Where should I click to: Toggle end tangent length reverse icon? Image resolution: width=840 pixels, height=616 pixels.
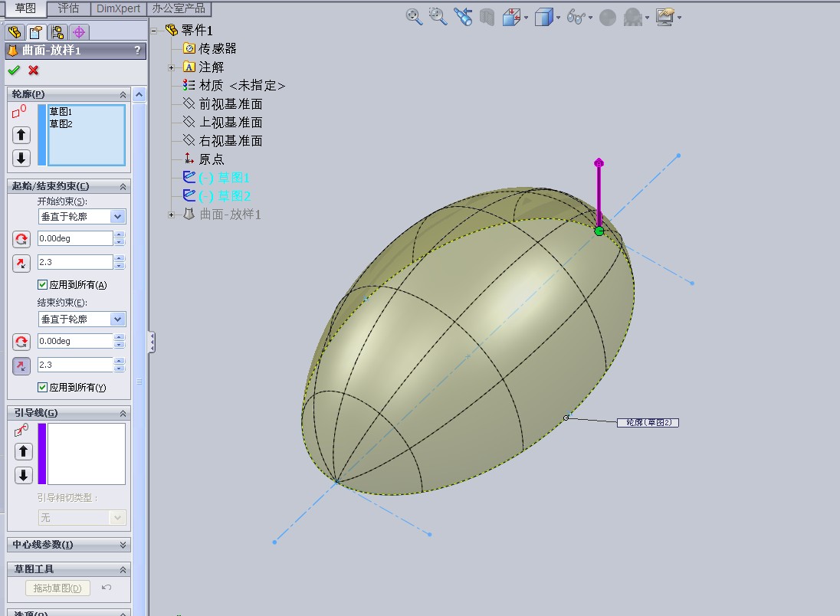[x=21, y=366]
